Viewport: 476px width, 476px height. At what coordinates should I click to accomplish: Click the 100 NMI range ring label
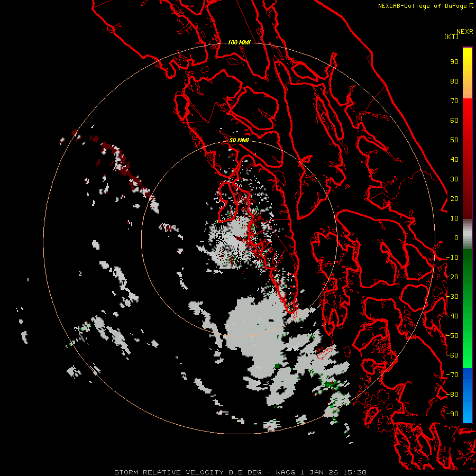(239, 42)
